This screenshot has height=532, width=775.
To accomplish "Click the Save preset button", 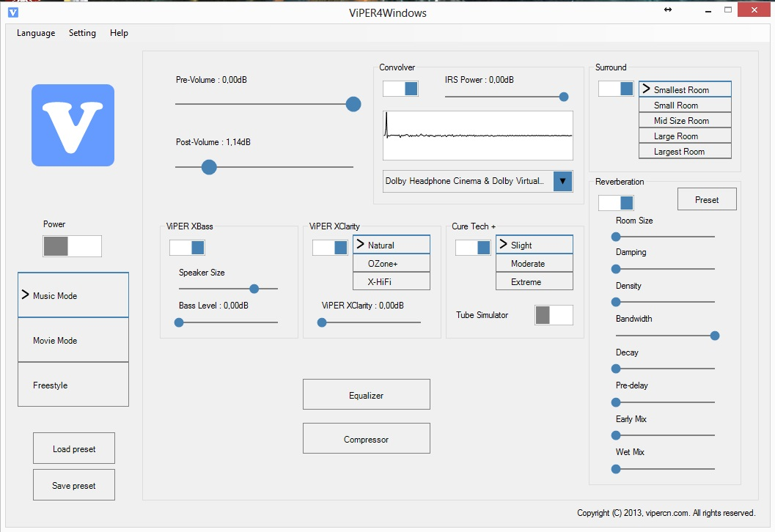I will (74, 485).
